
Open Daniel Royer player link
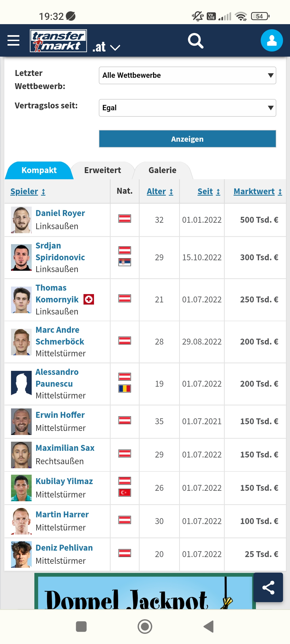(60, 213)
